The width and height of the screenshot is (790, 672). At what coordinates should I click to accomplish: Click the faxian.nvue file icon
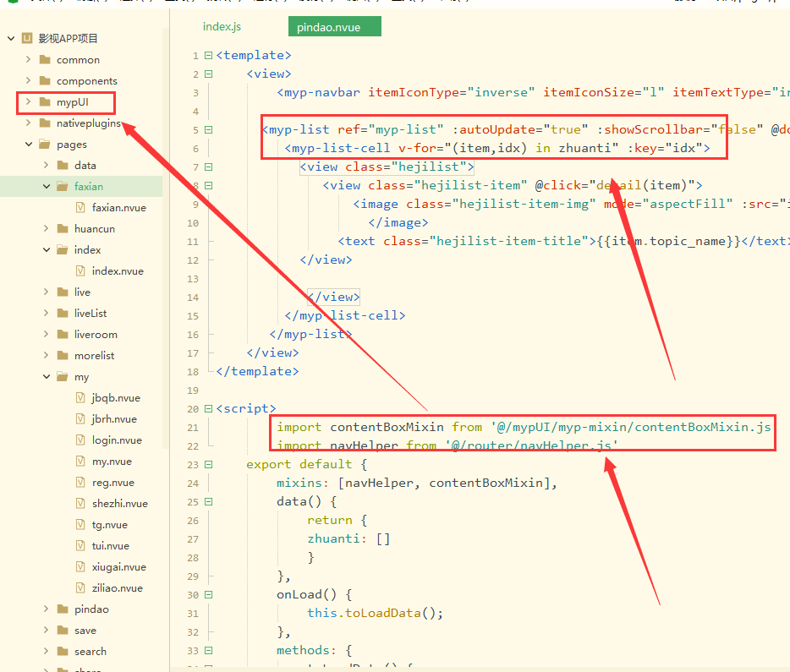tap(80, 207)
